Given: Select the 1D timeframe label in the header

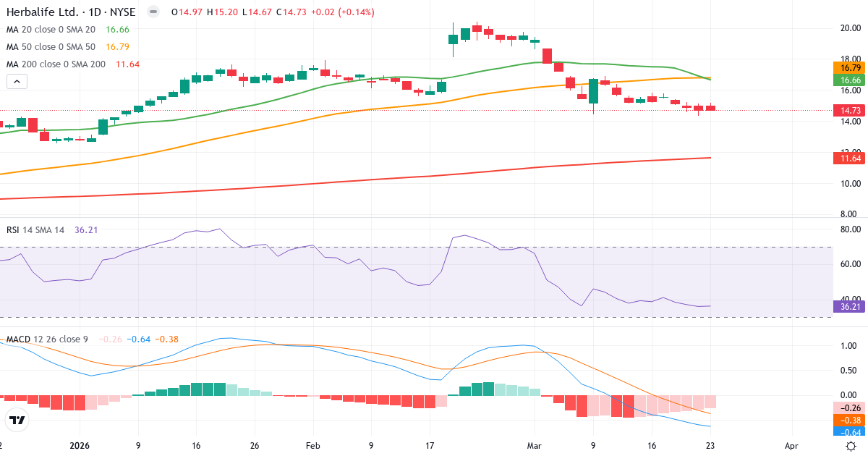Looking at the screenshot, I should pos(93,12).
